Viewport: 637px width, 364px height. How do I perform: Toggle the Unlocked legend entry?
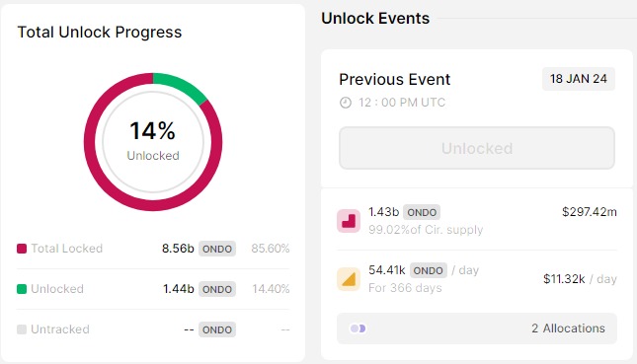pyautogui.click(x=50, y=289)
